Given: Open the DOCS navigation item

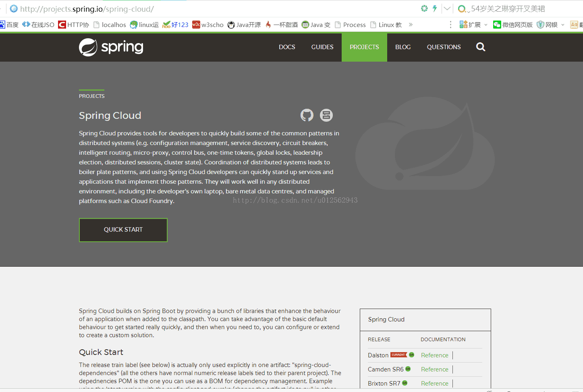Looking at the screenshot, I should (x=287, y=47).
